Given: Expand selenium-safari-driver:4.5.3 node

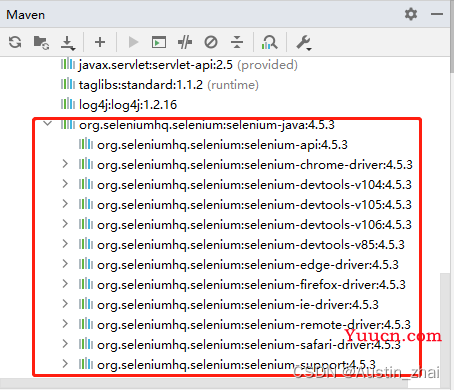Looking at the screenshot, I should (65, 344).
